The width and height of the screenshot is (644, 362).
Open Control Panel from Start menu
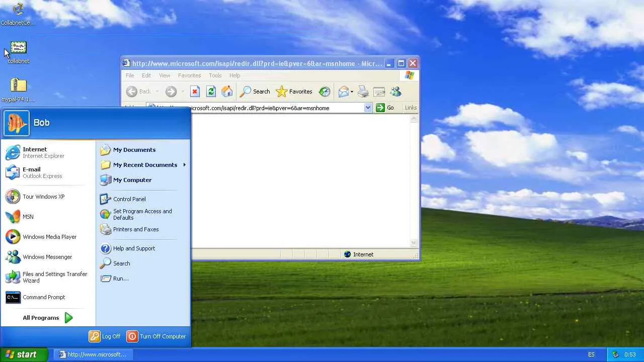coord(143,199)
